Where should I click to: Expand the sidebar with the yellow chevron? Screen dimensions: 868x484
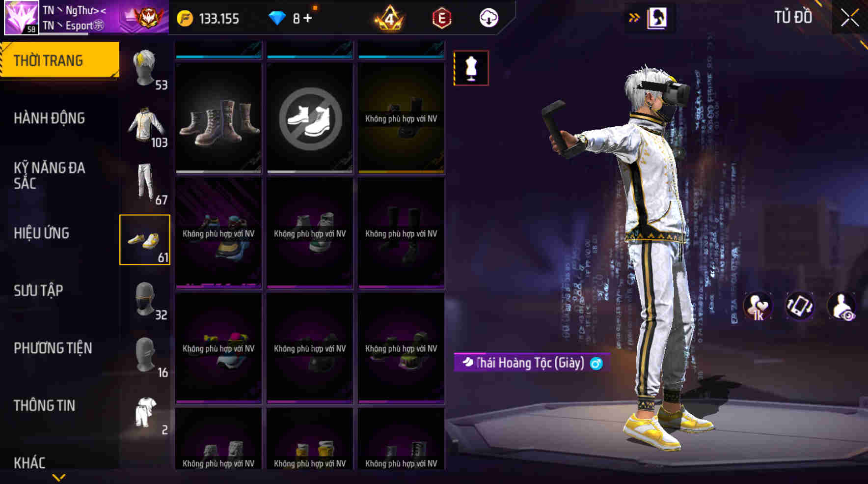pos(59,477)
